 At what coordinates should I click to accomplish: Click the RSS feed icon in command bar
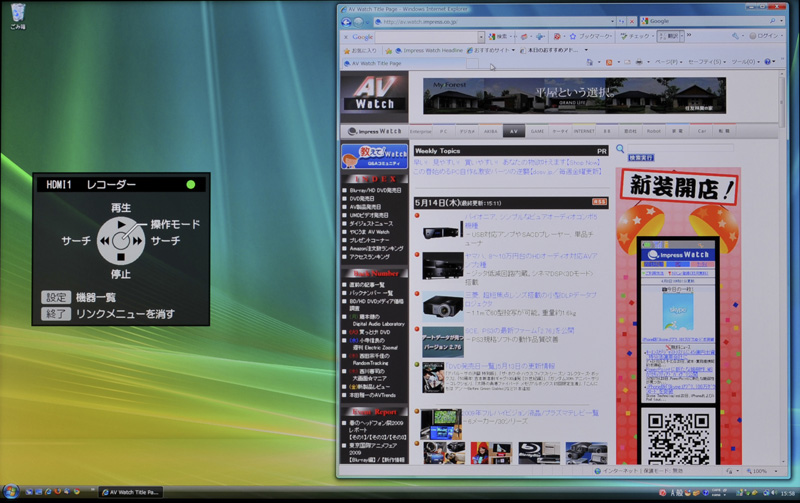608,62
